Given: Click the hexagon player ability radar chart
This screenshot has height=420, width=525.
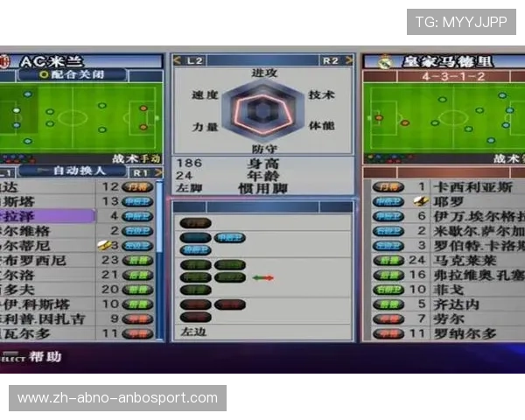Looking at the screenshot, I should click(x=259, y=108).
